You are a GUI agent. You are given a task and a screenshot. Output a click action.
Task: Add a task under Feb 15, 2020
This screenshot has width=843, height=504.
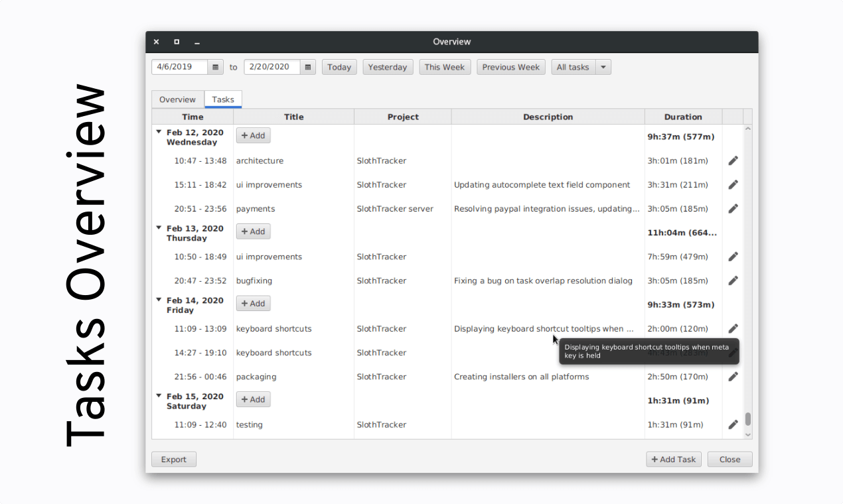(253, 399)
